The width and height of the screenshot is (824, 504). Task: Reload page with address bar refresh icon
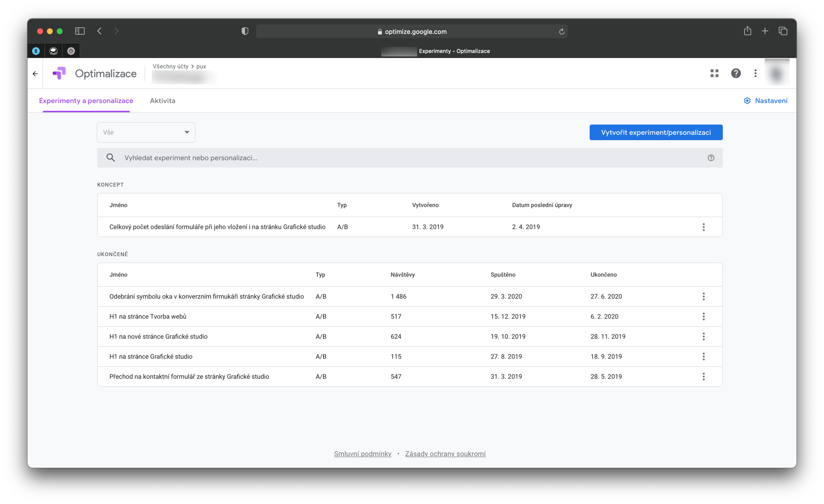[561, 31]
